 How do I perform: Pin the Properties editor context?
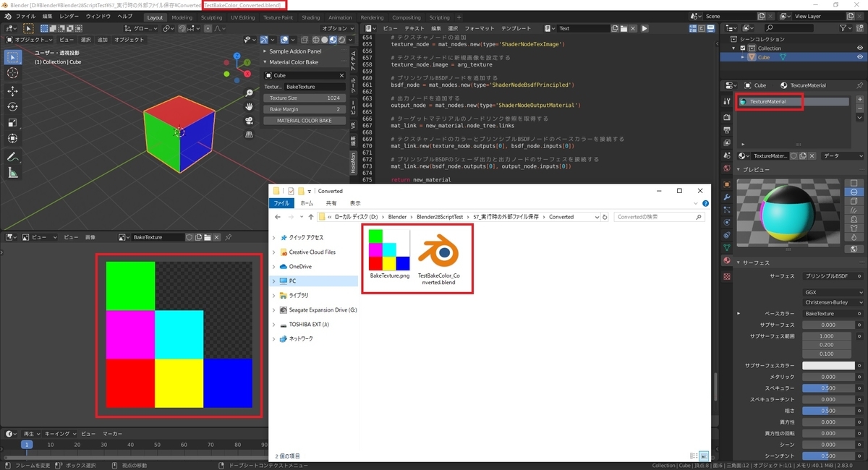click(x=859, y=85)
